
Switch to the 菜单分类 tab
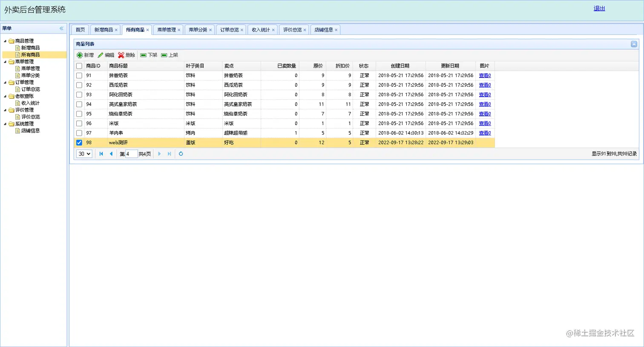pos(198,30)
